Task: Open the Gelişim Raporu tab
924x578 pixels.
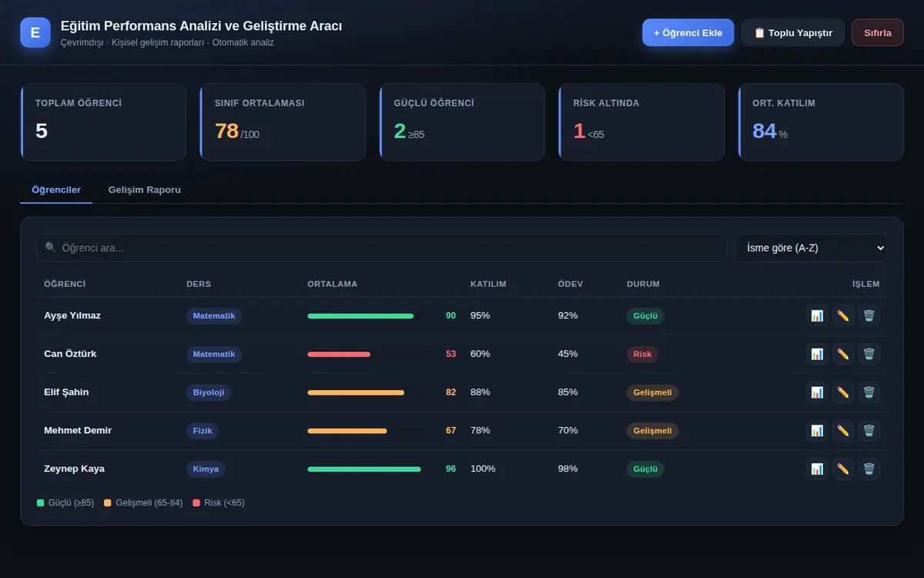Action: 145,190
